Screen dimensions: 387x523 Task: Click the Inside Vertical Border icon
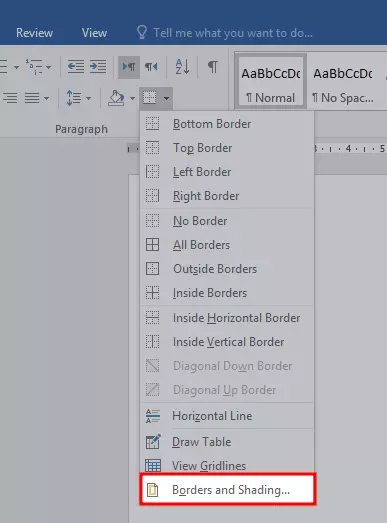click(x=152, y=342)
